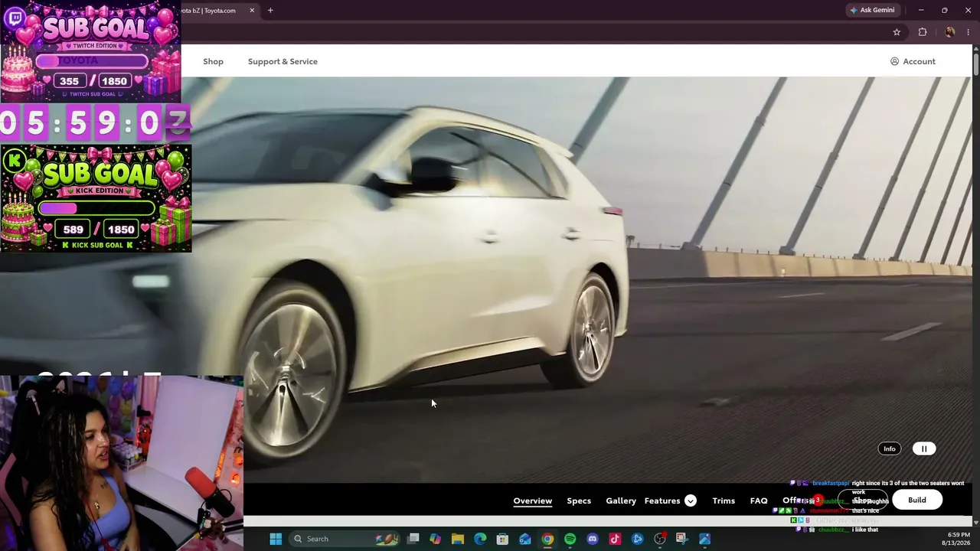Open the Snipping Tool on the taskbar
The height and width of the screenshot is (551, 980).
(682, 539)
